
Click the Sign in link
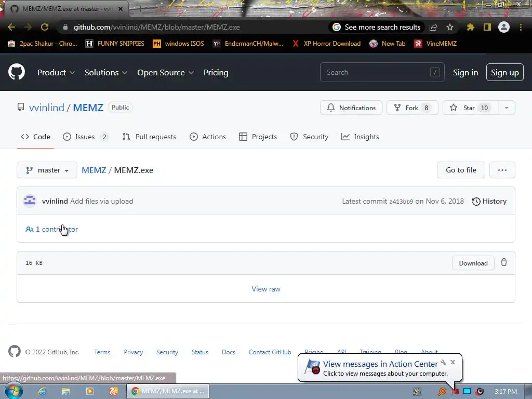[x=465, y=73]
